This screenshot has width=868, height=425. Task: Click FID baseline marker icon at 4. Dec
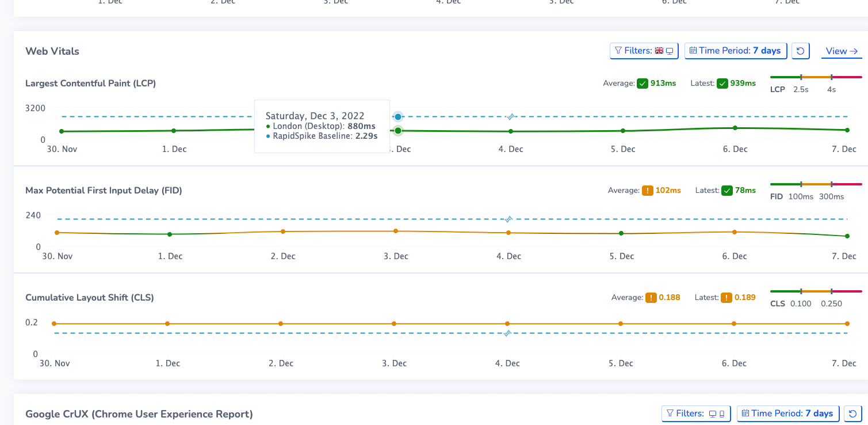508,219
